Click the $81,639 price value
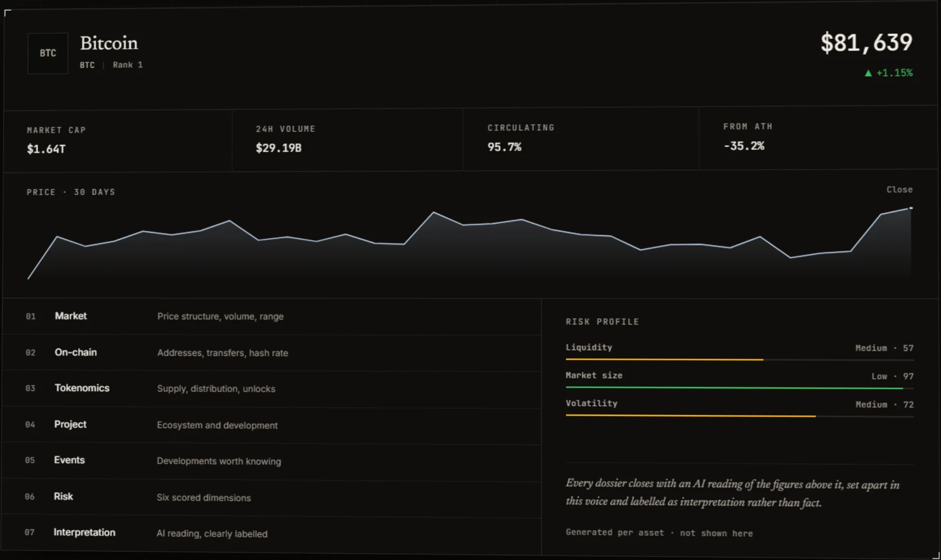The height and width of the screenshot is (560, 941). click(866, 42)
